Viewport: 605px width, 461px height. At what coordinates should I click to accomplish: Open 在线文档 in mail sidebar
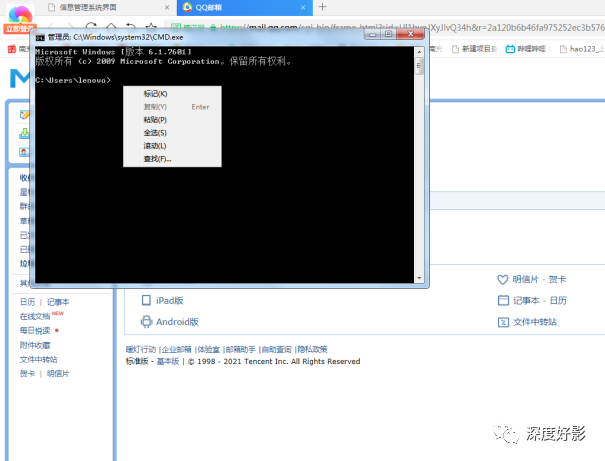[x=35, y=316]
